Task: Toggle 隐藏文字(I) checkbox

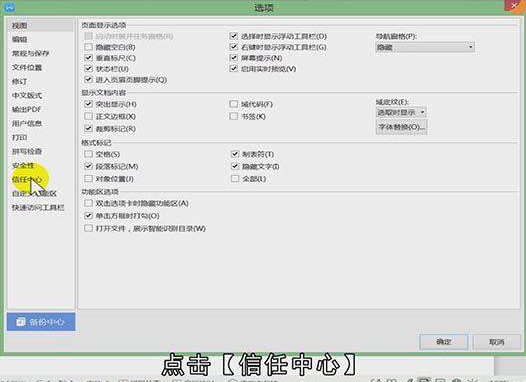Action: [235, 166]
